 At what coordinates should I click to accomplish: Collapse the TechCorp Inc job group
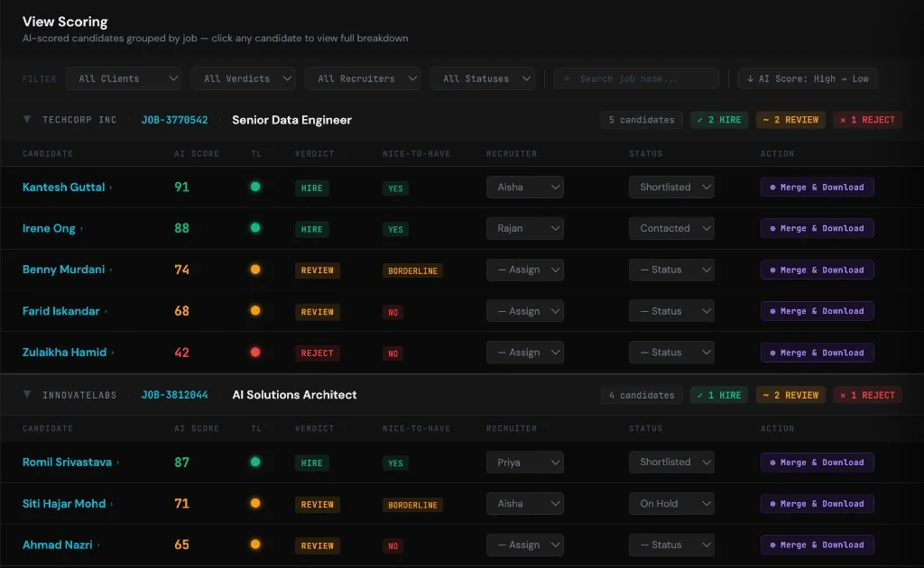(x=26, y=120)
